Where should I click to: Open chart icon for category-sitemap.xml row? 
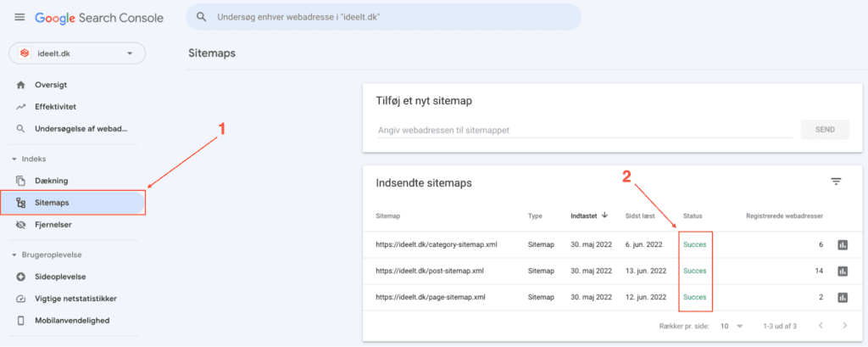843,244
